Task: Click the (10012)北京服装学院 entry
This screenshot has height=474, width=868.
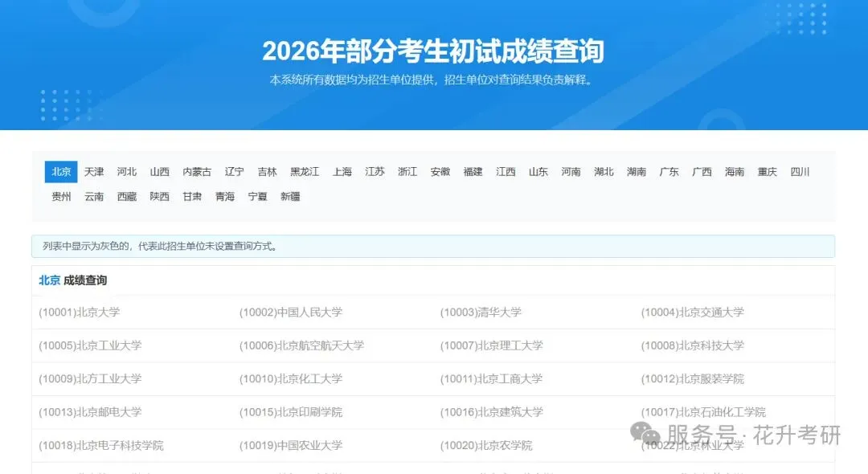Action: coord(692,379)
